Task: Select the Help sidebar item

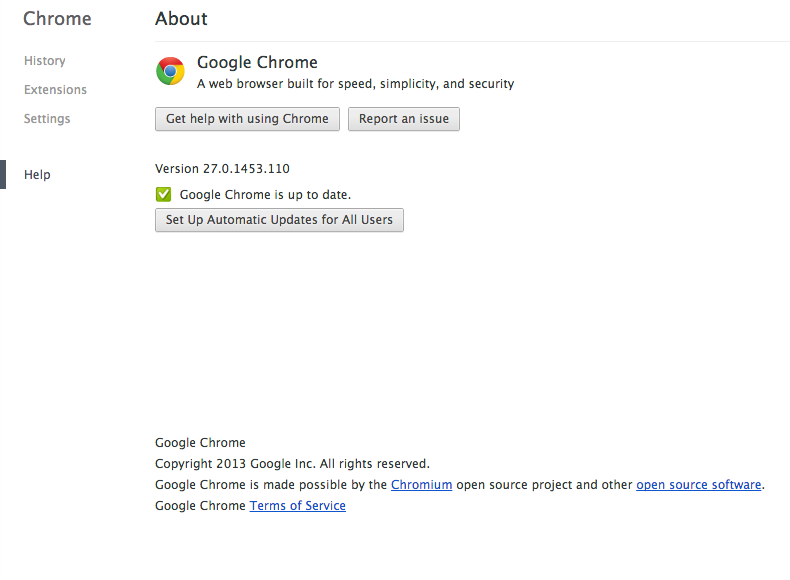Action: click(37, 175)
